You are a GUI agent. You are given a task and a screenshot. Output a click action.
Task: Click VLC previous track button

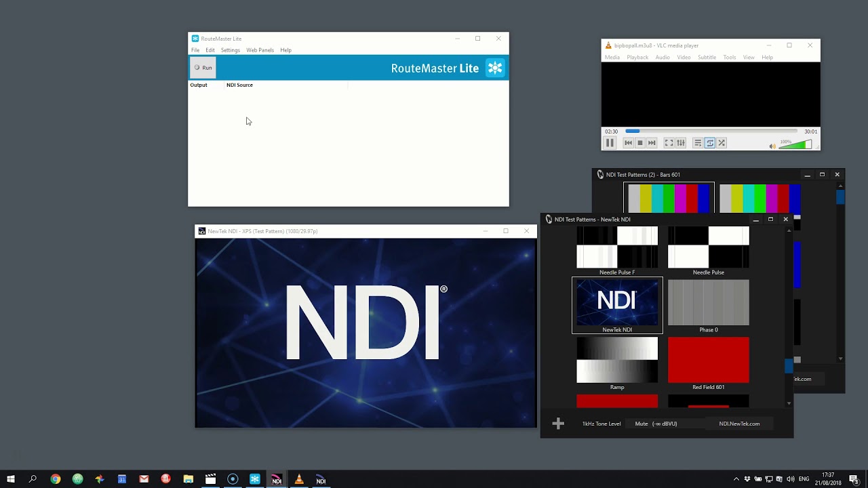[x=628, y=143]
